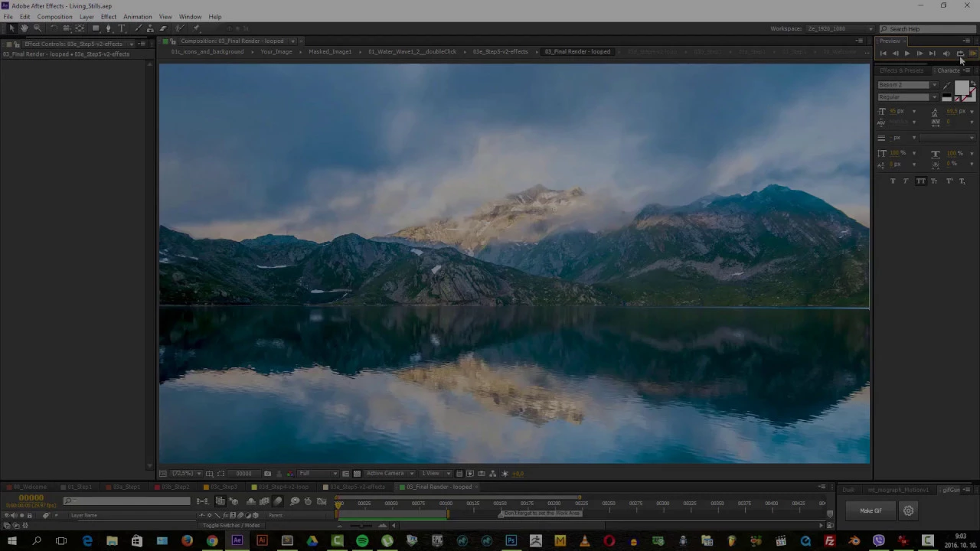
Task: Select the Selection arrow tool
Action: (11, 28)
